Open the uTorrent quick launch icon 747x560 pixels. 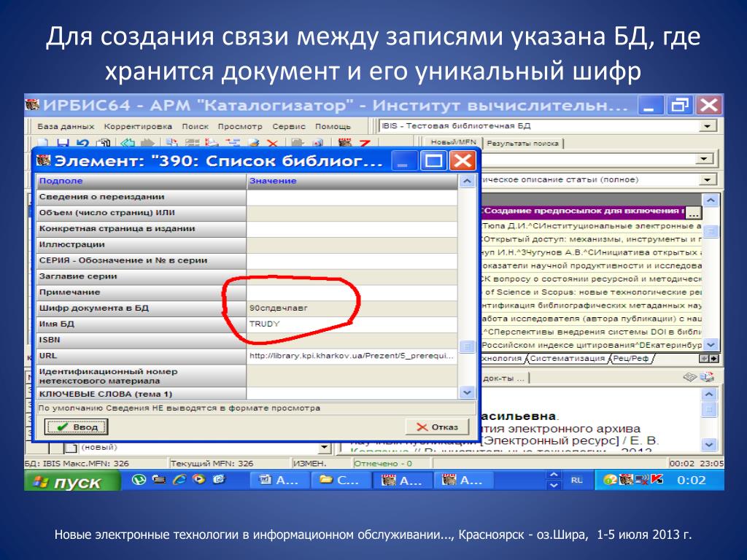click(x=139, y=480)
